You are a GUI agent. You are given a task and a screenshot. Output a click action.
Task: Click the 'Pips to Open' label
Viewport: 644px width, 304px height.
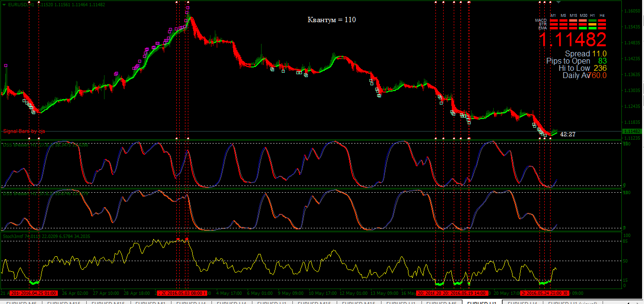point(568,61)
